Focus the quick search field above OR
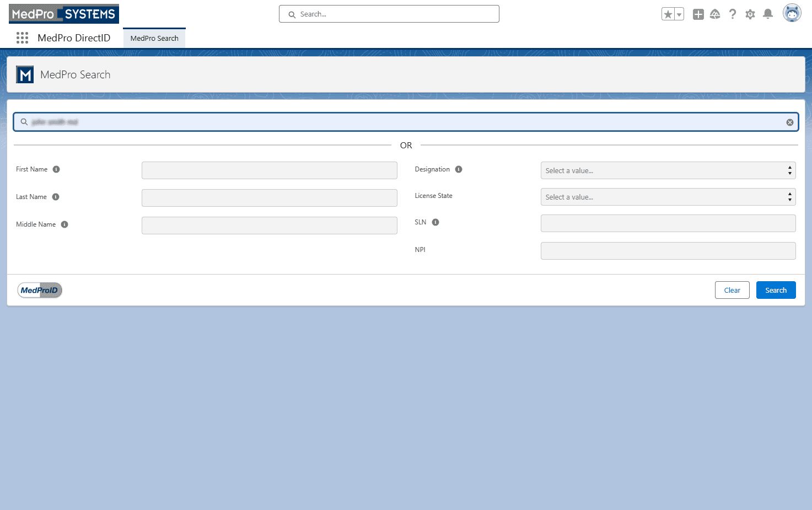 (x=406, y=122)
